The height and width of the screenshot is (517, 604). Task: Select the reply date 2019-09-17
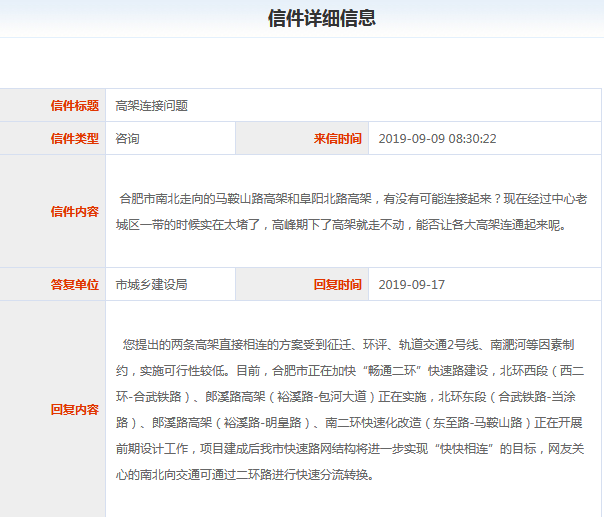point(411,284)
